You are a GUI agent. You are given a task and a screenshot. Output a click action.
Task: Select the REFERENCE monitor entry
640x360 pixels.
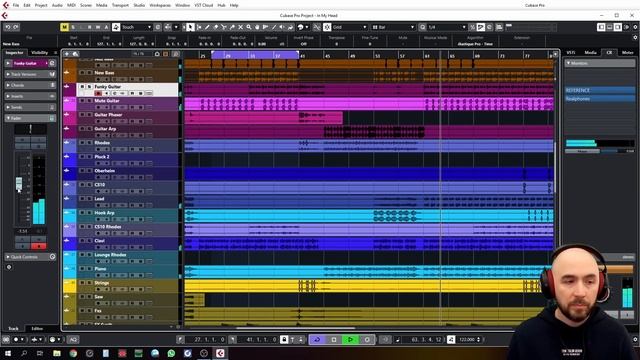pyautogui.click(x=600, y=90)
